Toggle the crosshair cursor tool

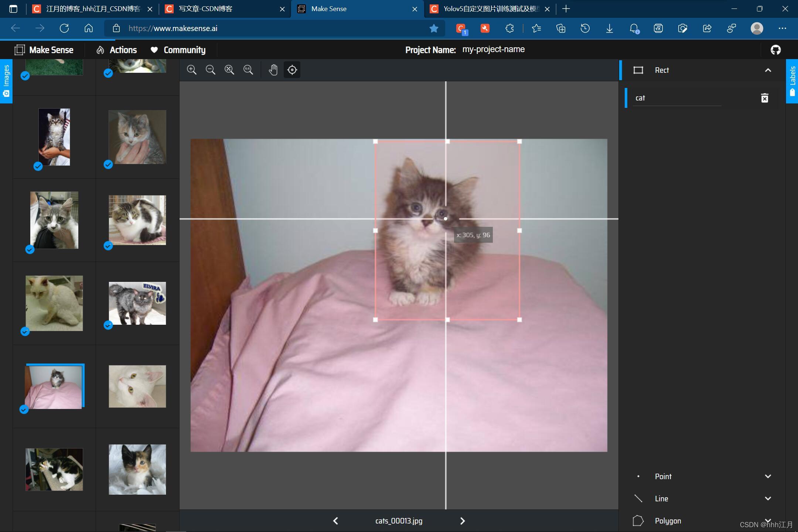(292, 70)
